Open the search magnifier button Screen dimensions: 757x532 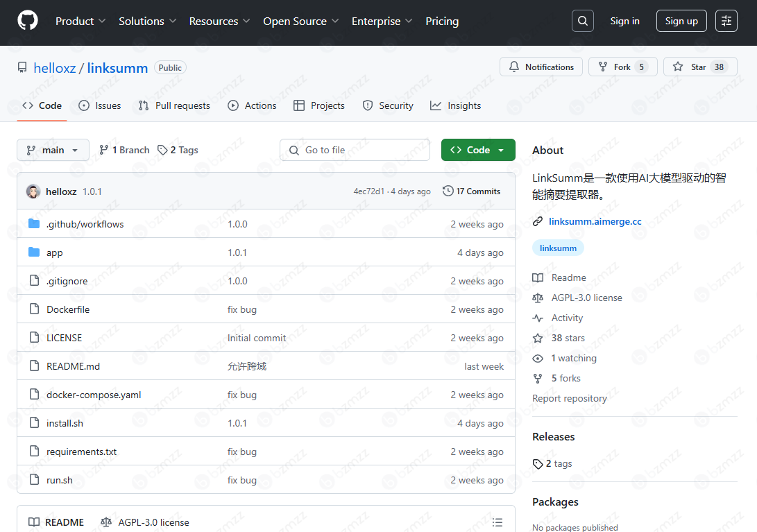583,21
